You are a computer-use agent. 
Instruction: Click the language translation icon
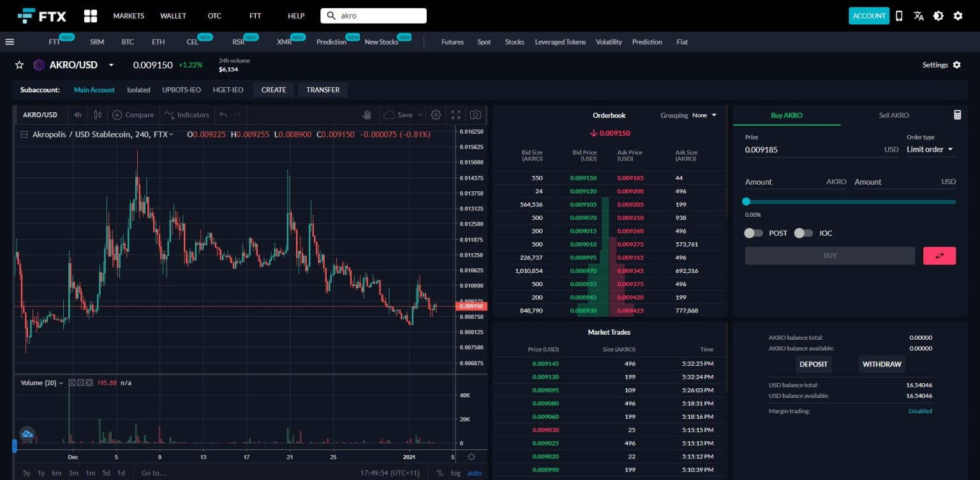[x=919, y=16]
